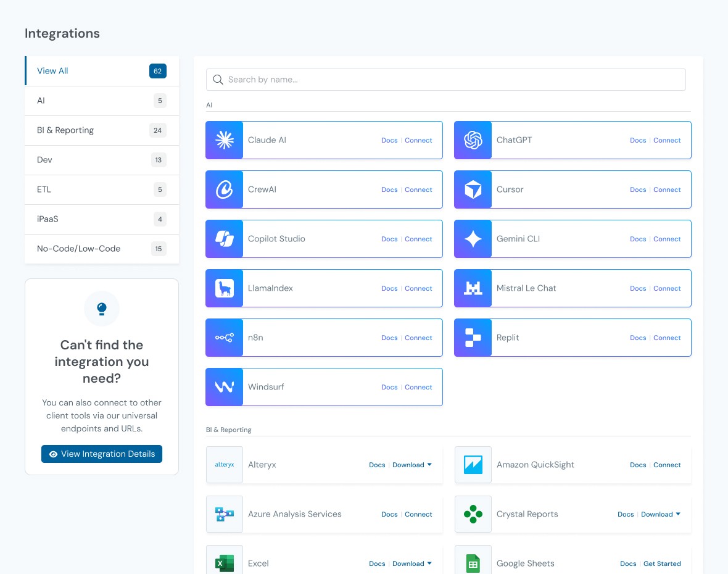Open Docs for ChatGPT

coord(638,140)
